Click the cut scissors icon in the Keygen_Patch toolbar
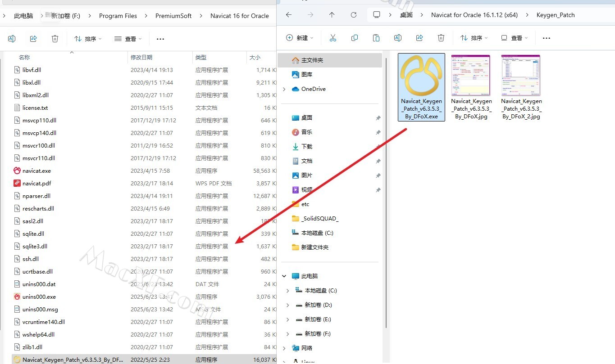The width and height of the screenshot is (615, 364). [x=333, y=38]
